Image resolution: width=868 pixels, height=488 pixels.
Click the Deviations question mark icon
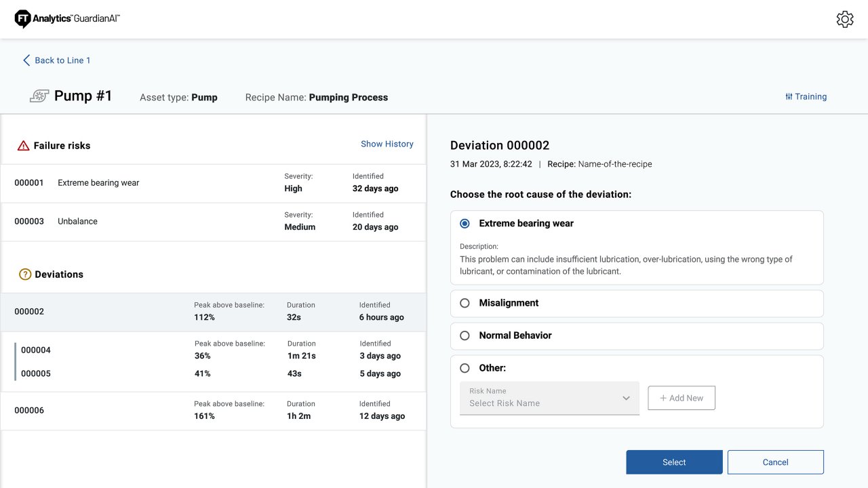[24, 274]
